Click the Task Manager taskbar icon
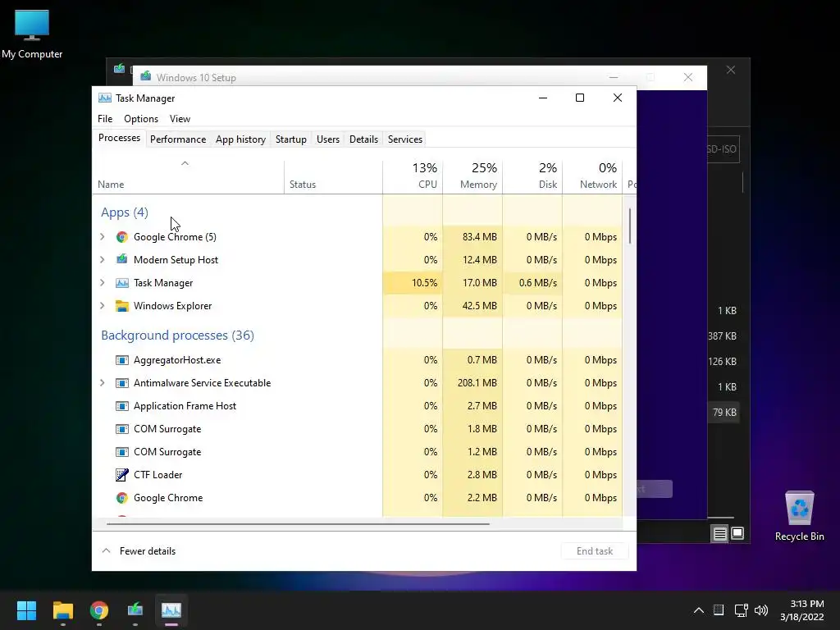 click(171, 610)
